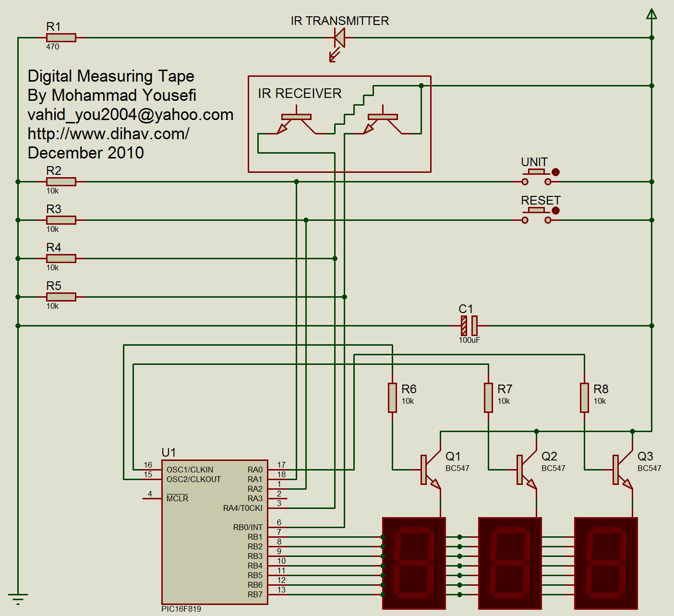Toggle the UNIT push button

[x=536, y=177]
